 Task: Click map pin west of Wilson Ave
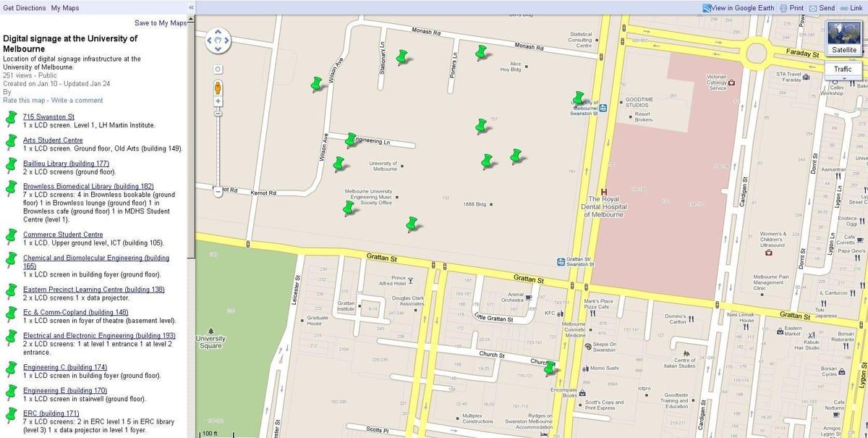(316, 84)
